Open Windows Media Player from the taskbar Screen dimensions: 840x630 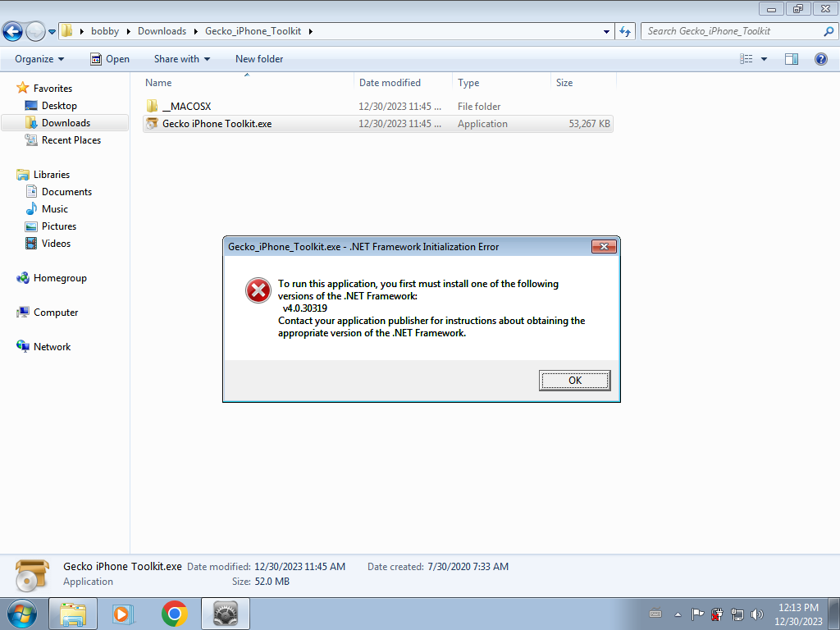123,614
